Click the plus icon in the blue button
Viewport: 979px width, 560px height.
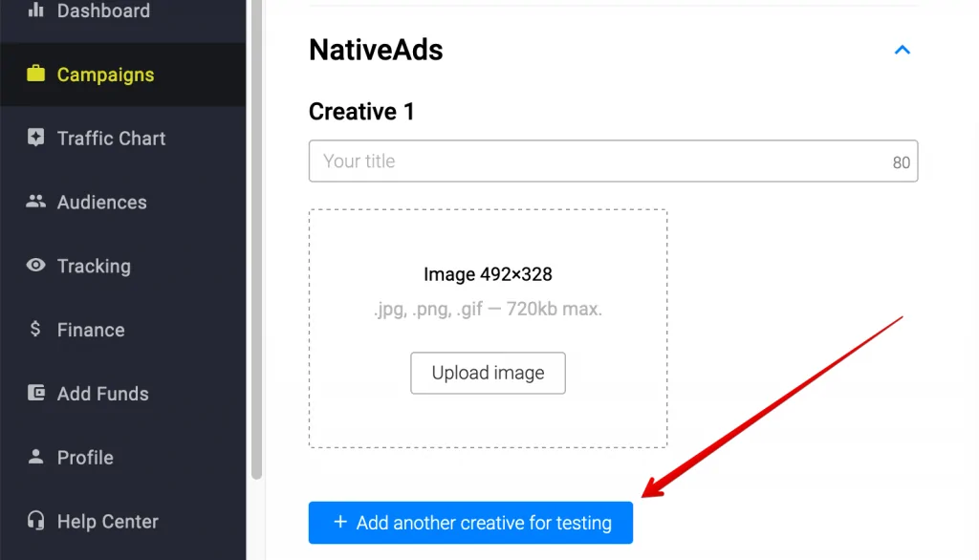pyautogui.click(x=339, y=523)
